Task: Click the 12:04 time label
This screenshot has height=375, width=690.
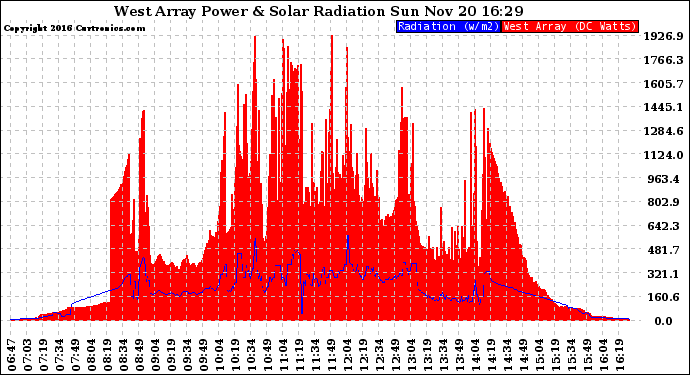Action: point(347,355)
